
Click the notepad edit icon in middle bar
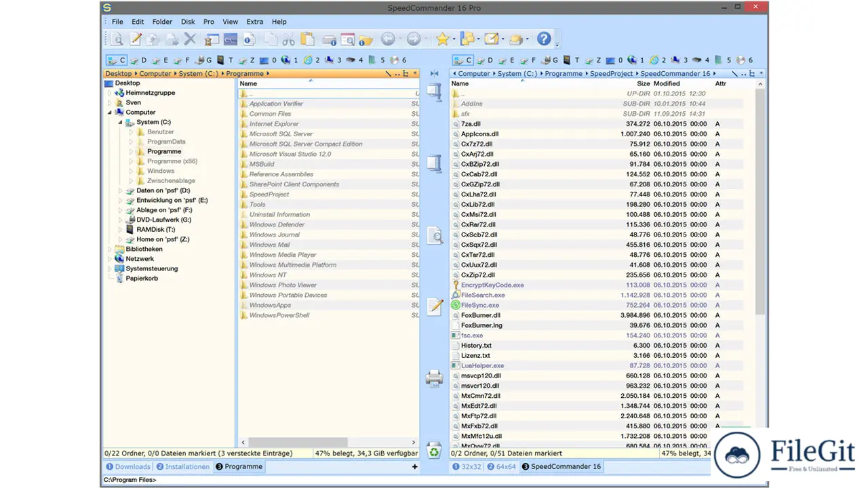point(435,306)
